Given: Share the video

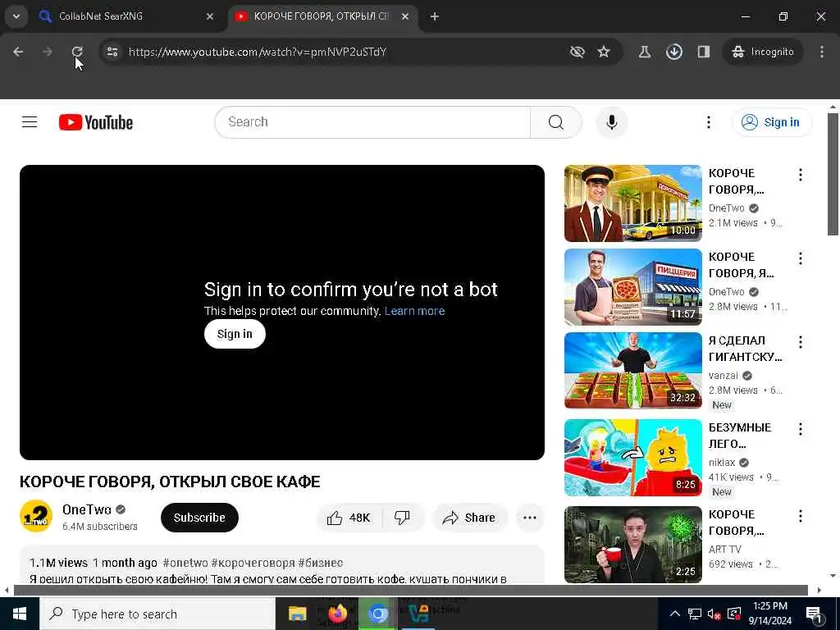Looking at the screenshot, I should pyautogui.click(x=469, y=518).
